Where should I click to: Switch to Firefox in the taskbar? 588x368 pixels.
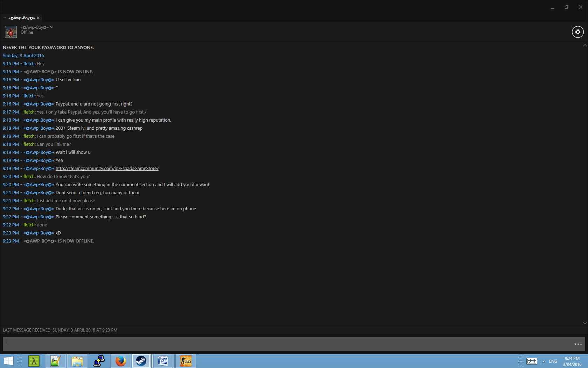[121, 361]
